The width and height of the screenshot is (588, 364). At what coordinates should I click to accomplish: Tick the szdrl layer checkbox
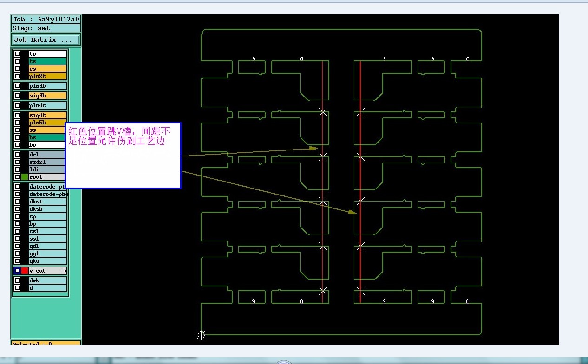(17, 162)
